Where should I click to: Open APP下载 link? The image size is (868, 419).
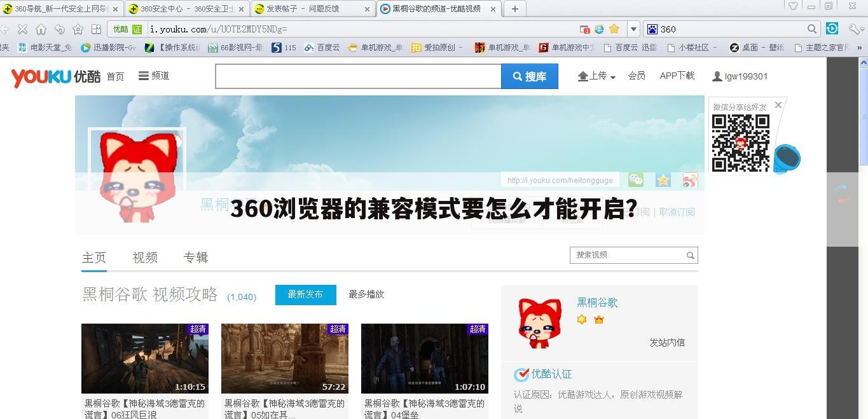pos(677,76)
